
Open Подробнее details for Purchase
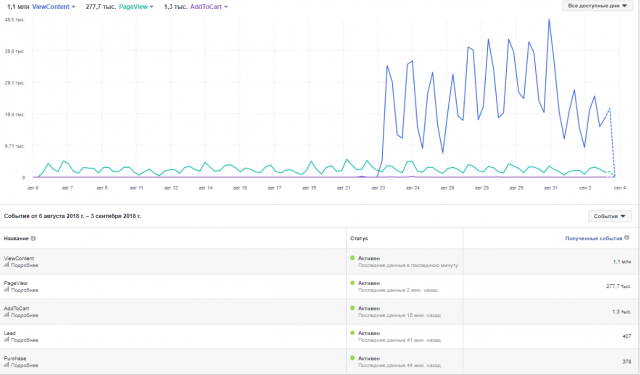click(24, 365)
